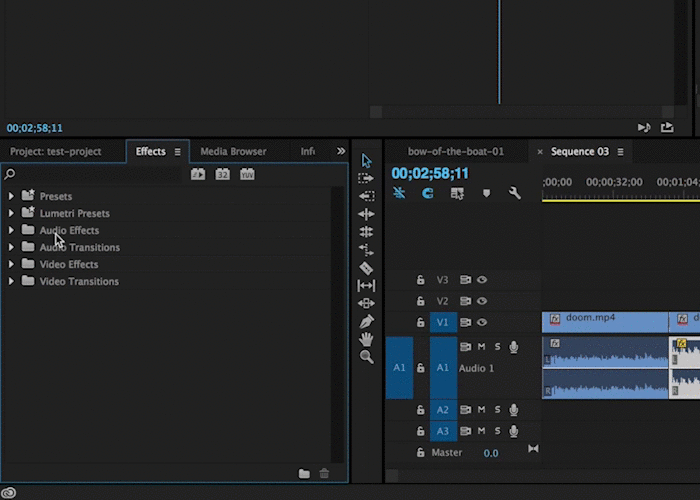Image resolution: width=700 pixels, height=500 pixels.
Task: Select the Track Select Forward tool
Action: pos(366,179)
